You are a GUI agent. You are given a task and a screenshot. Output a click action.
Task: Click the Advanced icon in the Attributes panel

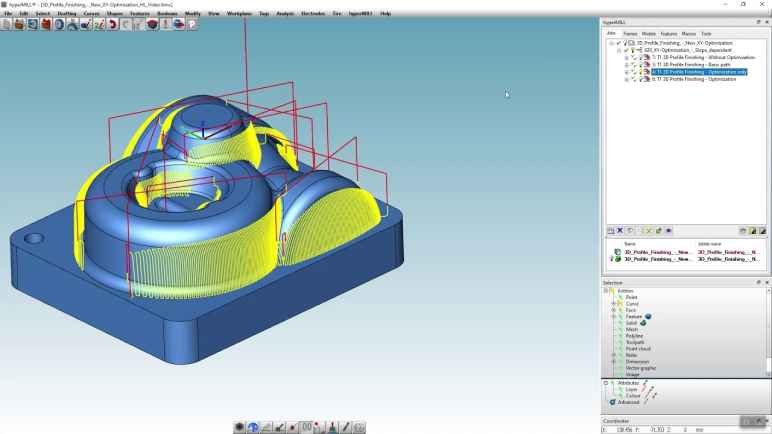coord(614,402)
